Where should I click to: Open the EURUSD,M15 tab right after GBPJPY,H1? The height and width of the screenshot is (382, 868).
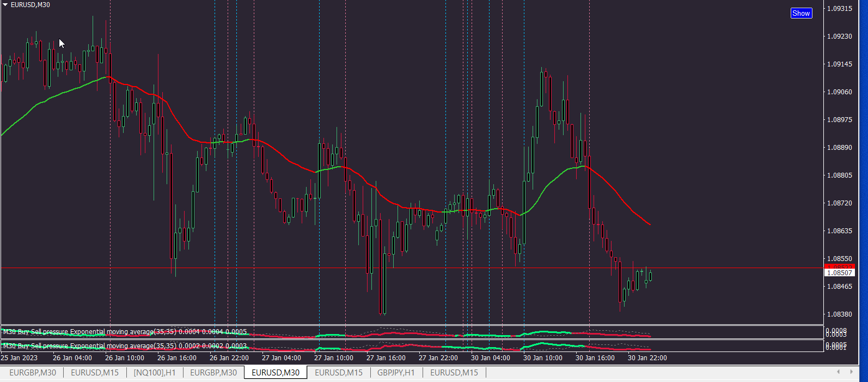coord(454,373)
